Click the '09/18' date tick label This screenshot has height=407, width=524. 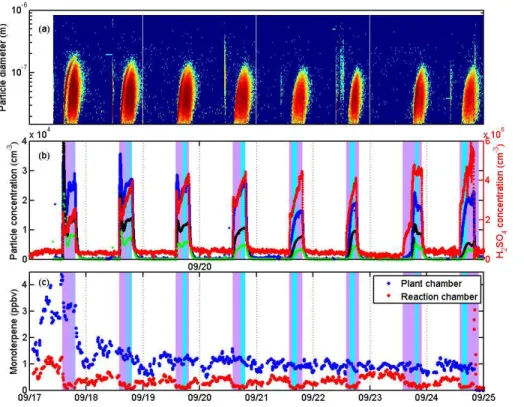pyautogui.click(x=86, y=398)
